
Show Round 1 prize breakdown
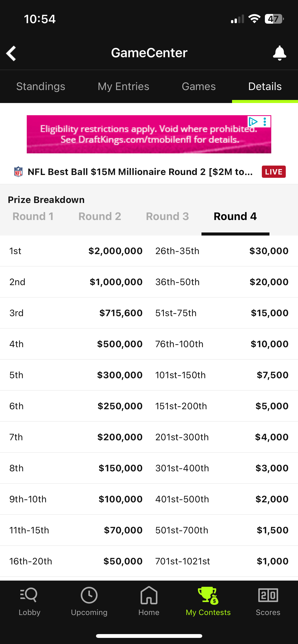tap(33, 216)
